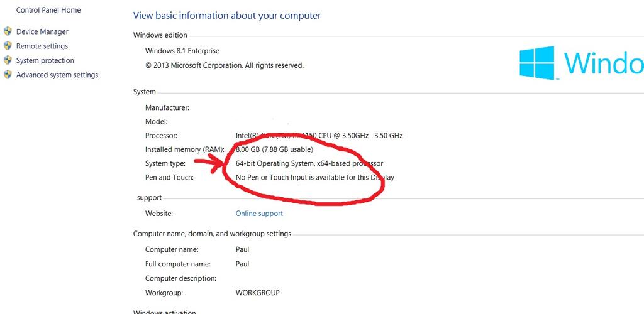Viewport: 644px width, 314px height.
Task: Click the 64-bit Operating System type value
Action: point(309,163)
